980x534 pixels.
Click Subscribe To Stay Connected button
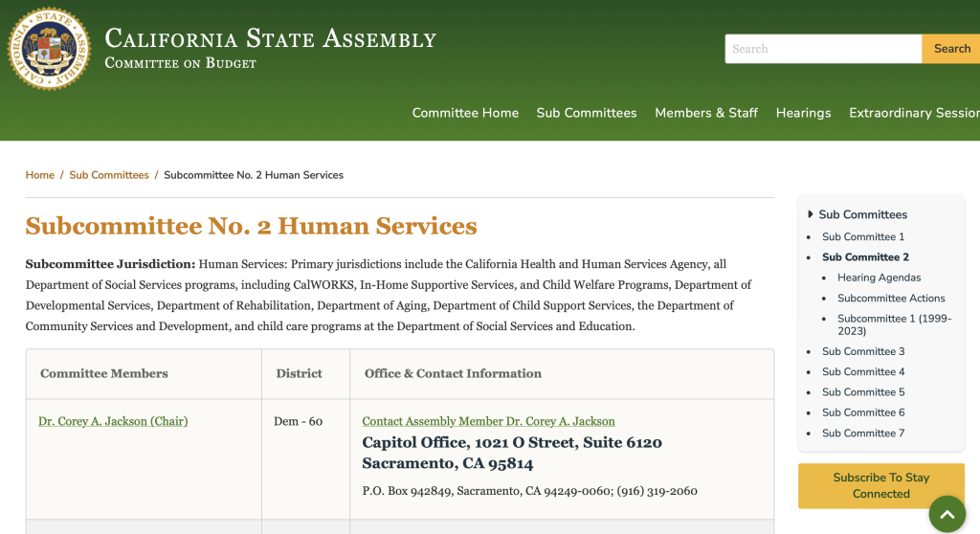coord(881,486)
